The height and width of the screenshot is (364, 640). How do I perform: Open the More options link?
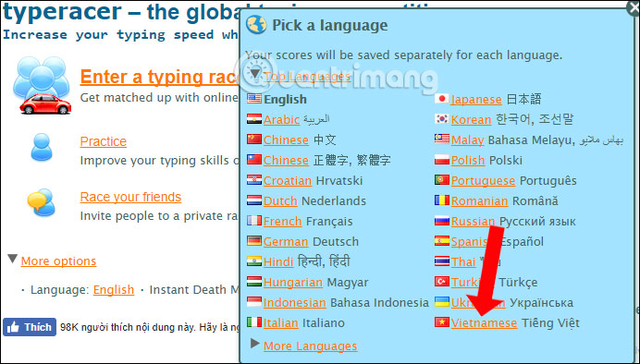58,261
